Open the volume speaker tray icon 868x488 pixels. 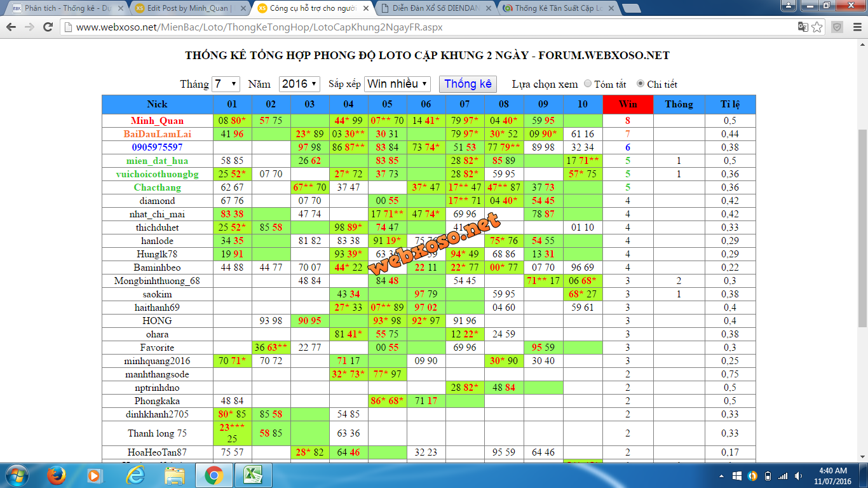coord(798,476)
